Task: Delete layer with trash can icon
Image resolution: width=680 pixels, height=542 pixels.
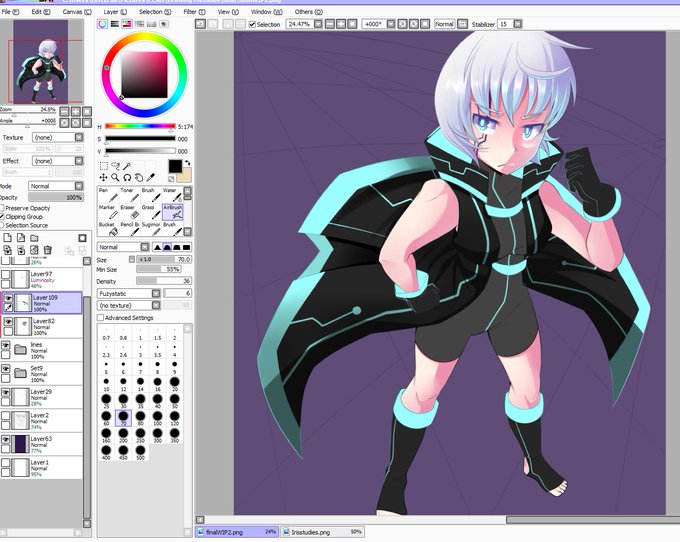Action: coord(48,250)
